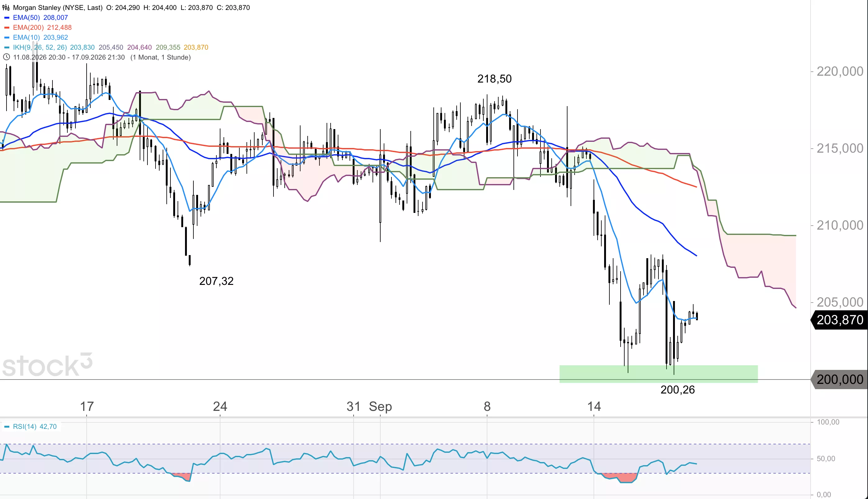Click the date label 24 on time axis
The image size is (868, 499).
click(x=220, y=407)
